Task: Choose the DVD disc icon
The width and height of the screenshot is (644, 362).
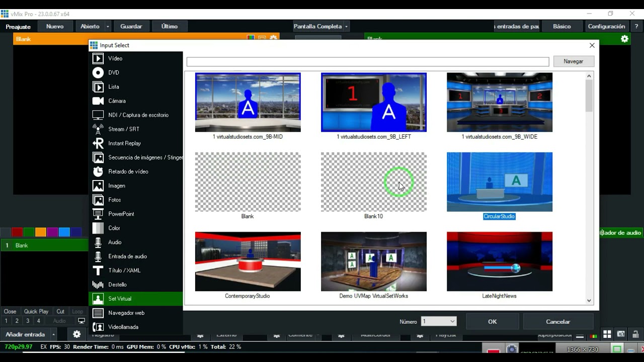Action: [98, 72]
